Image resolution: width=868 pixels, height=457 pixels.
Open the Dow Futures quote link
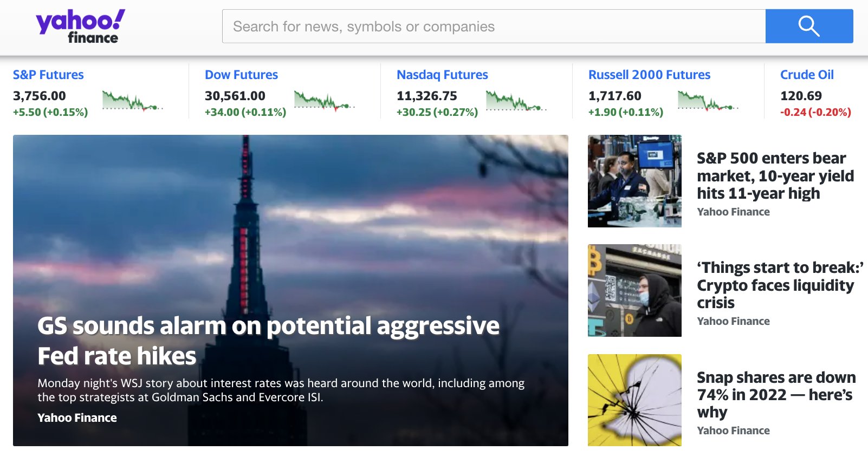tap(241, 75)
